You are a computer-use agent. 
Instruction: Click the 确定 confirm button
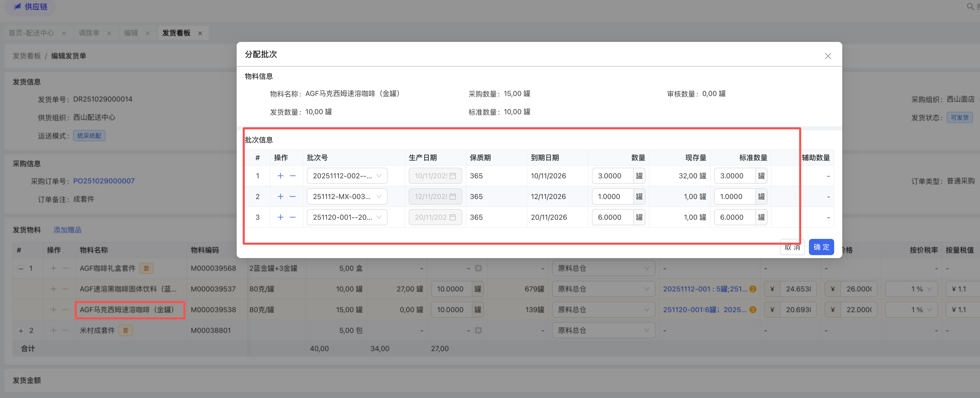(x=821, y=247)
